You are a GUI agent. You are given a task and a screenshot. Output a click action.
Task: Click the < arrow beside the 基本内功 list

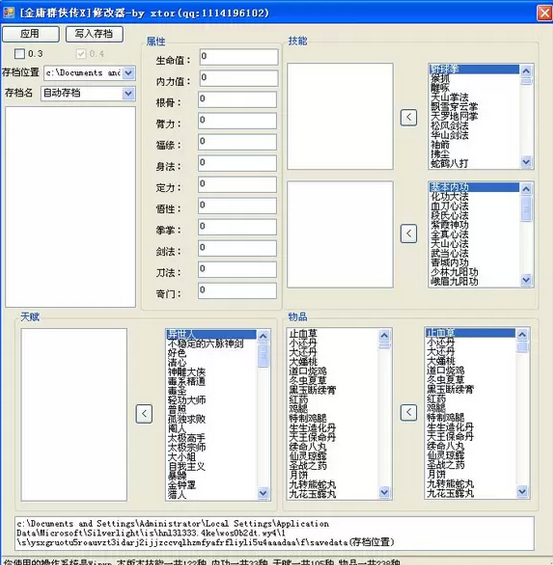[409, 233]
